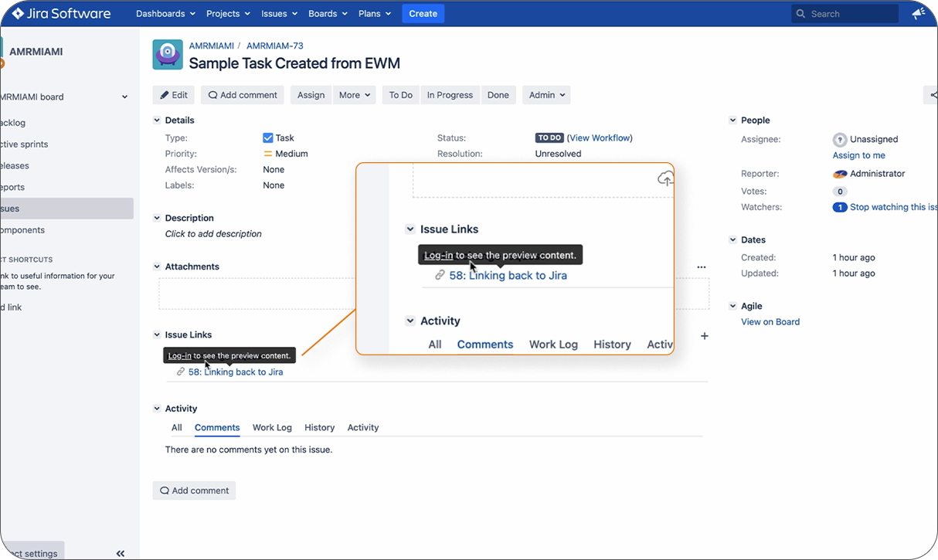Click the Create button
The image size is (938, 560).
tap(423, 13)
